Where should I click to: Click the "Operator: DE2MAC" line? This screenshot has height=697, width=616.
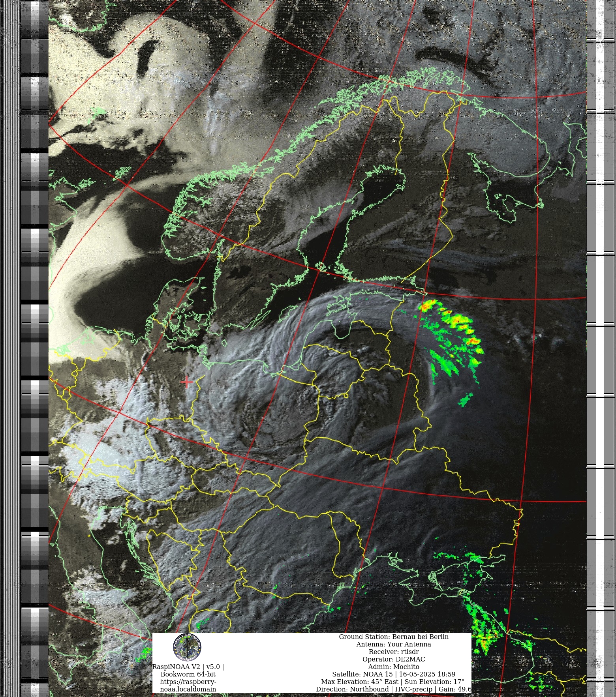click(394, 659)
